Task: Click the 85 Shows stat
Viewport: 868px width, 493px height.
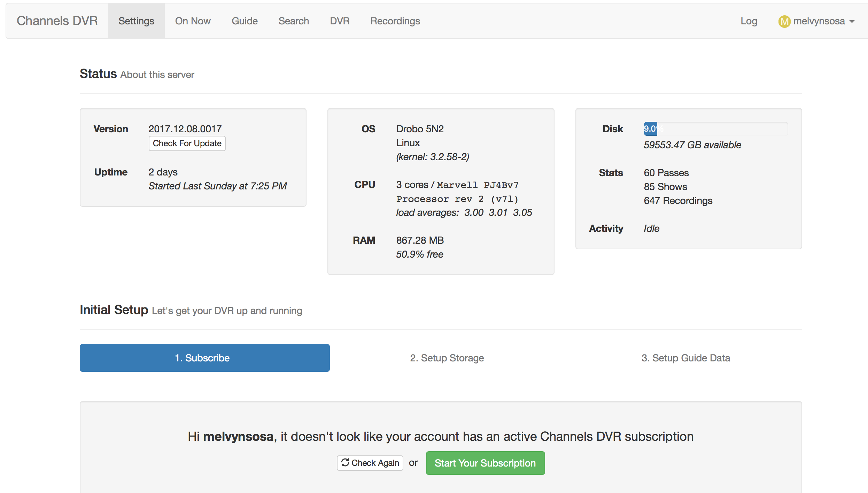Action: (x=665, y=187)
